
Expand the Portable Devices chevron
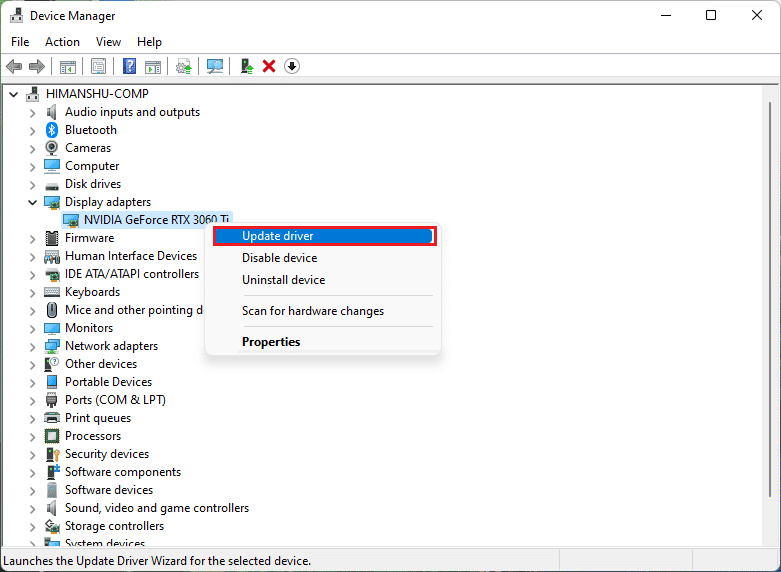(32, 383)
